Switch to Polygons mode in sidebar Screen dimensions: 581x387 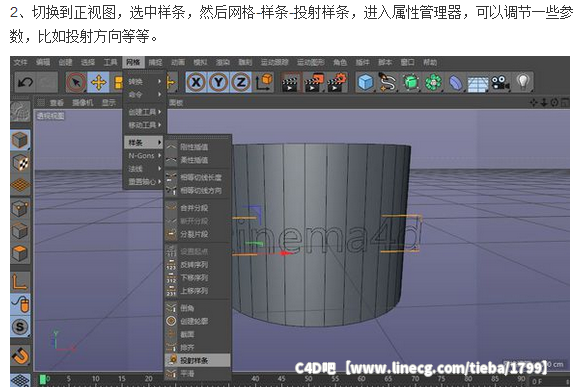[x=20, y=254]
